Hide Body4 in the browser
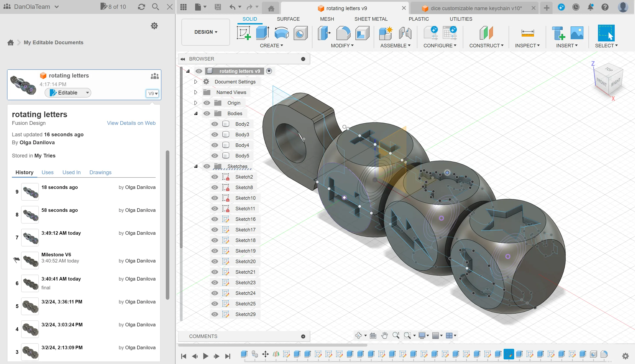Viewport: 635px width, 364px height. pos(215,145)
